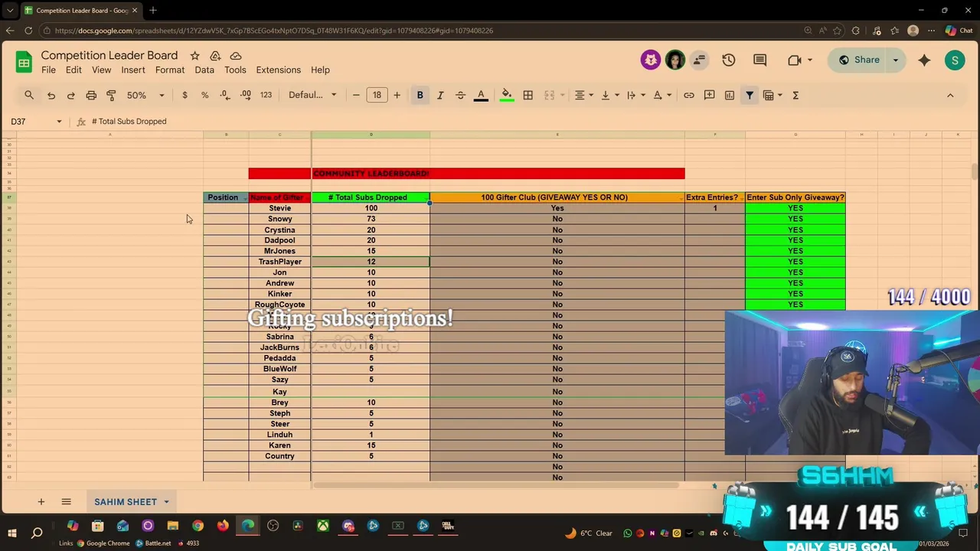Move the document using the folder icon
The height and width of the screenshot is (551, 980).
coord(215,56)
